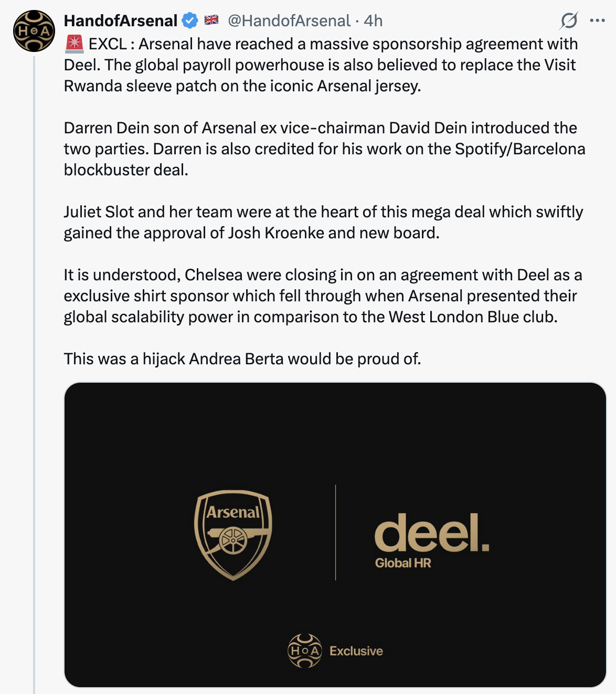Image resolution: width=616 pixels, height=694 pixels.
Task: Open the post via the 4h timestamp
Action: tap(373, 21)
